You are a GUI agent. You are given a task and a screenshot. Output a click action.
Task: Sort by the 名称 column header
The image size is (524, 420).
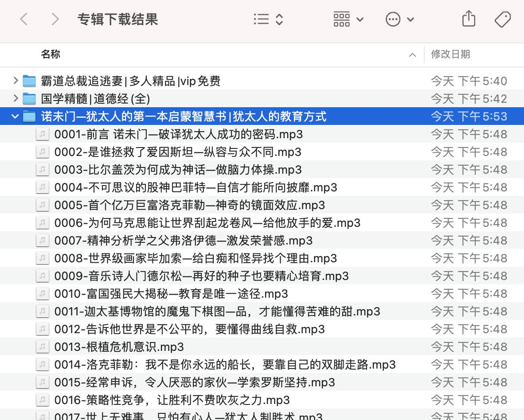[51, 54]
